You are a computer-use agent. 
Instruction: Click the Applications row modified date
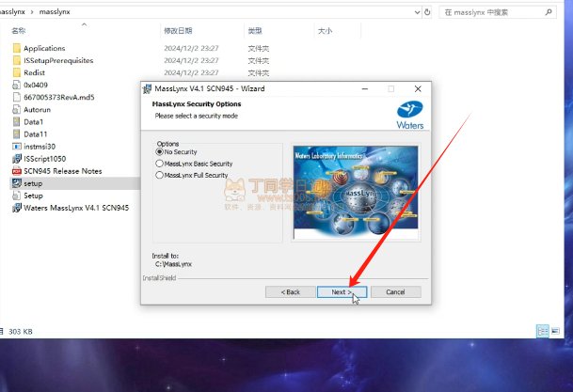pos(191,48)
